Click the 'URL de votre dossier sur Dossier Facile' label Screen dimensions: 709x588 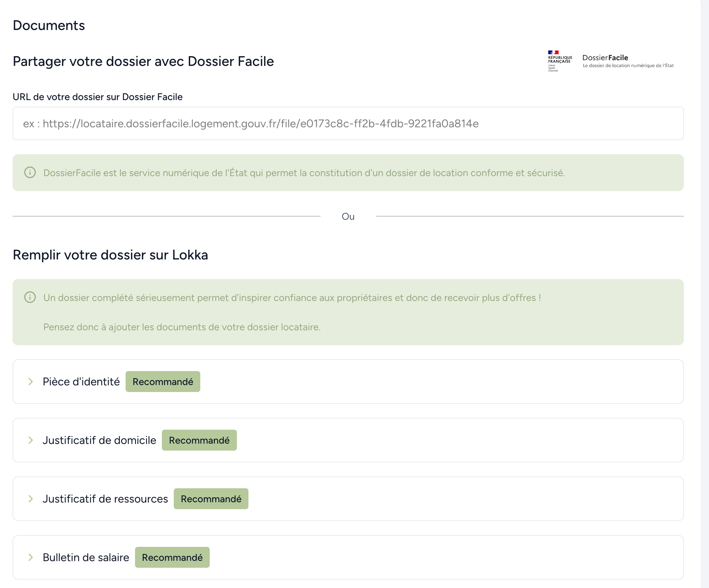pyautogui.click(x=98, y=97)
